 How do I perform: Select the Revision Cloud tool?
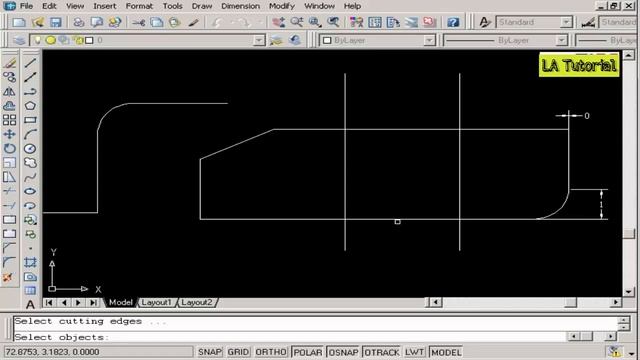[30, 163]
